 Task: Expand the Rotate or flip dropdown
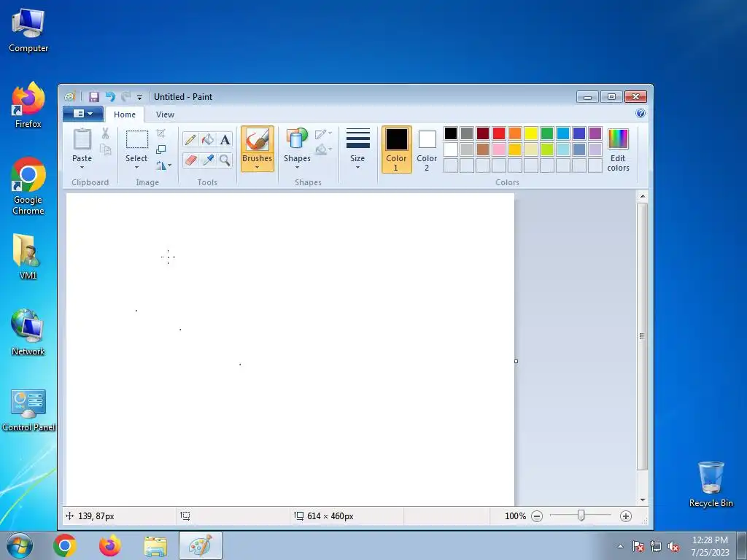163,166
